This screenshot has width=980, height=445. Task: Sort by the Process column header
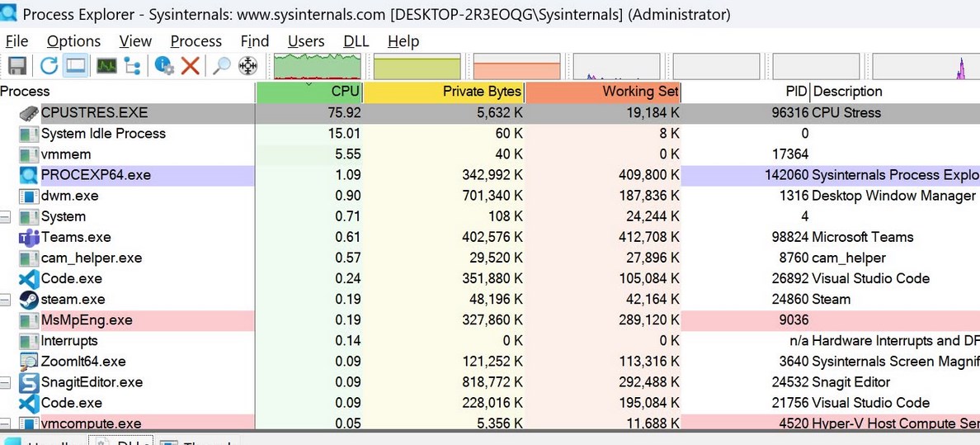pyautogui.click(x=128, y=92)
